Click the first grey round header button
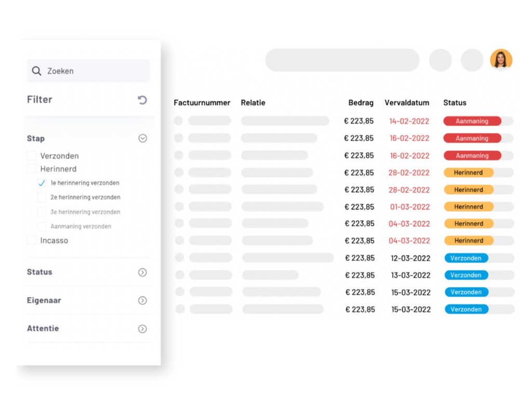 440,60
